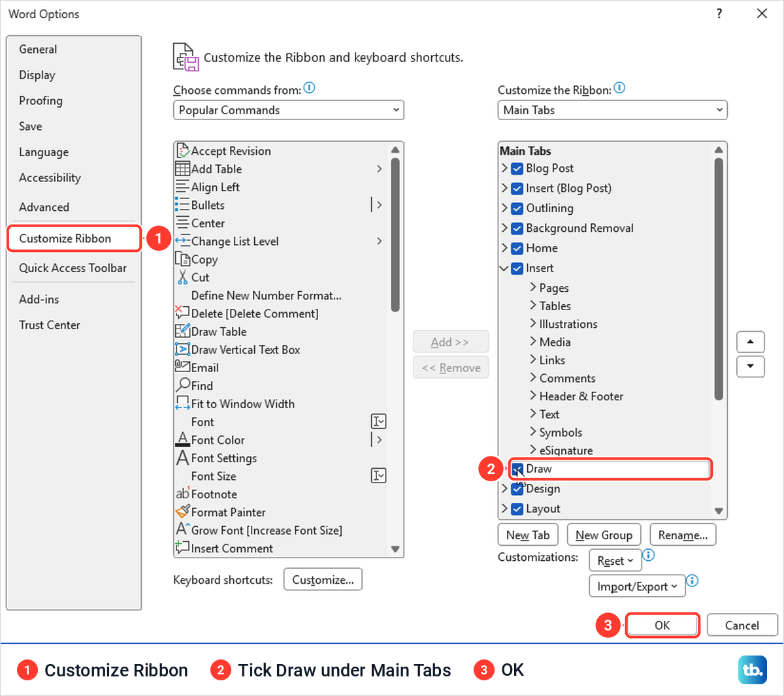
Task: Select the Grow Font icon
Action: pos(182,530)
